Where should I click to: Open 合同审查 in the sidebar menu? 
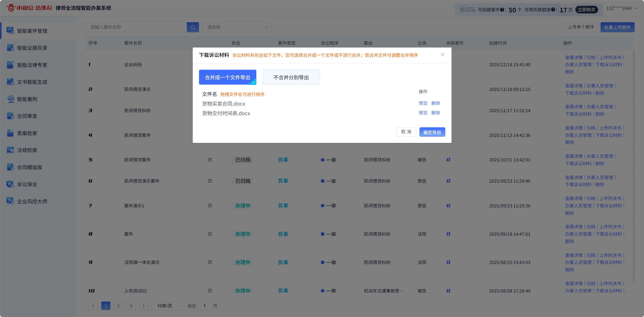[x=27, y=116]
